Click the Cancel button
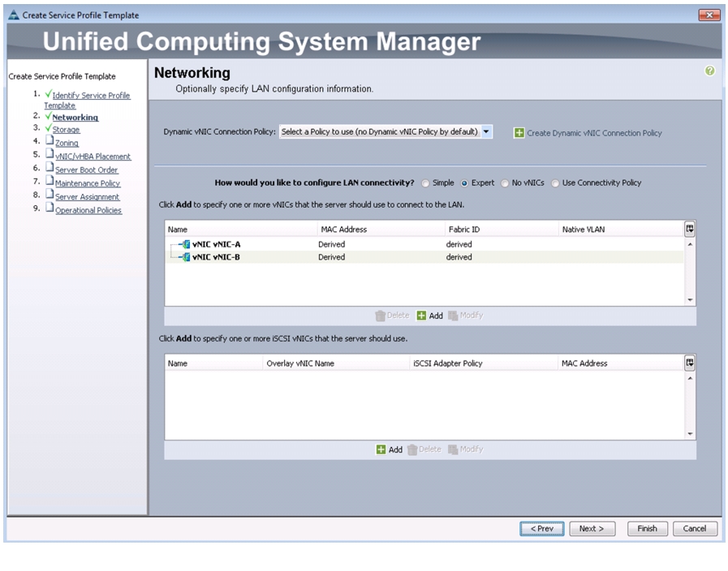Viewport: 728px width, 571px height. coord(695,529)
